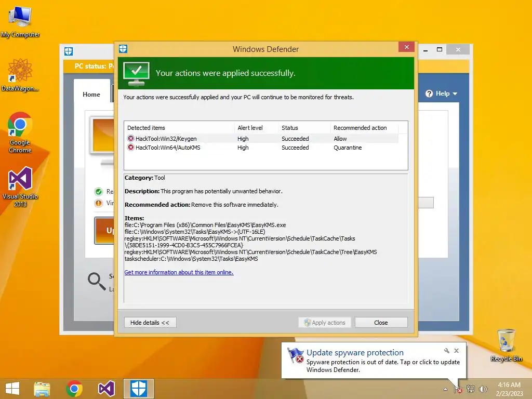Screen dimensions: 532x399
Task: Open My Computer desktop icon
Action: tap(20, 22)
